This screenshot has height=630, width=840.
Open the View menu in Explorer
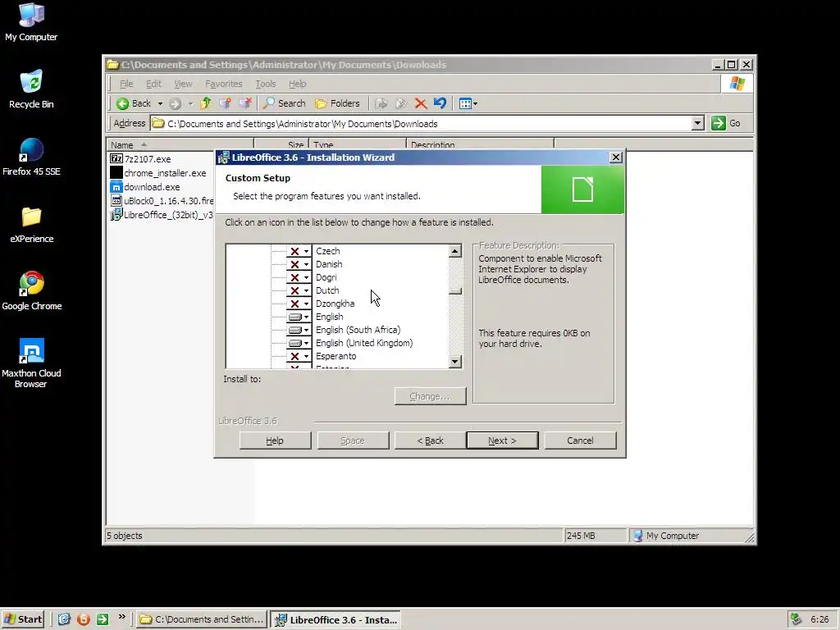point(183,84)
